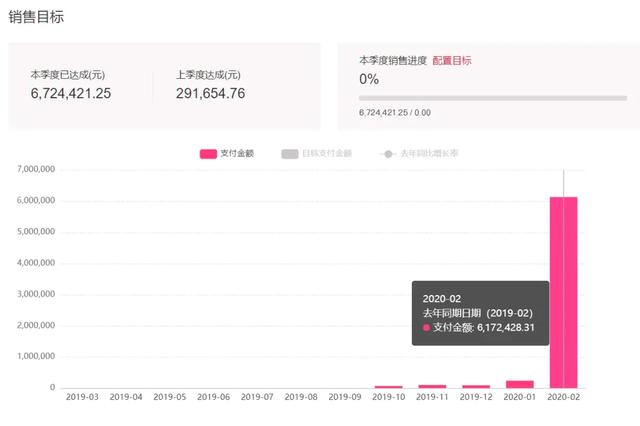Image resolution: width=640 pixels, height=426 pixels.
Task: Click the 本季度已达成 amount 6,724,421.25
Action: [x=71, y=94]
